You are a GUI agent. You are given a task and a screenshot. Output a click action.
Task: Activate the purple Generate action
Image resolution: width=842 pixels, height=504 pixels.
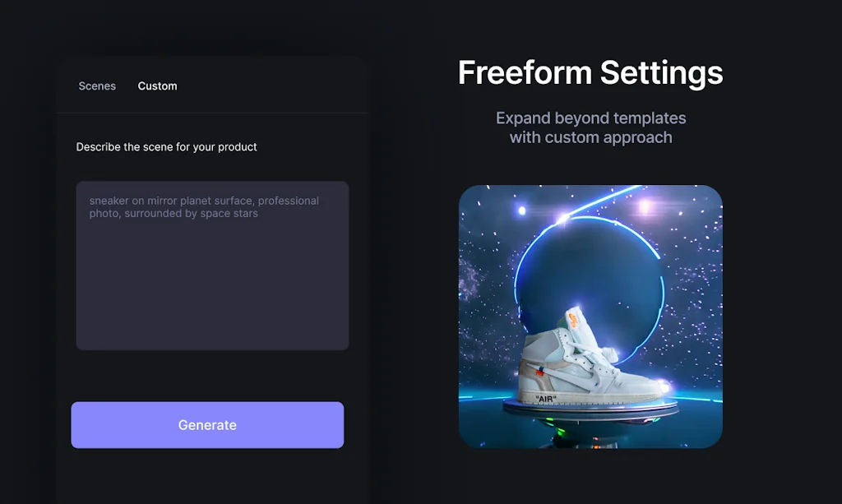(x=207, y=425)
